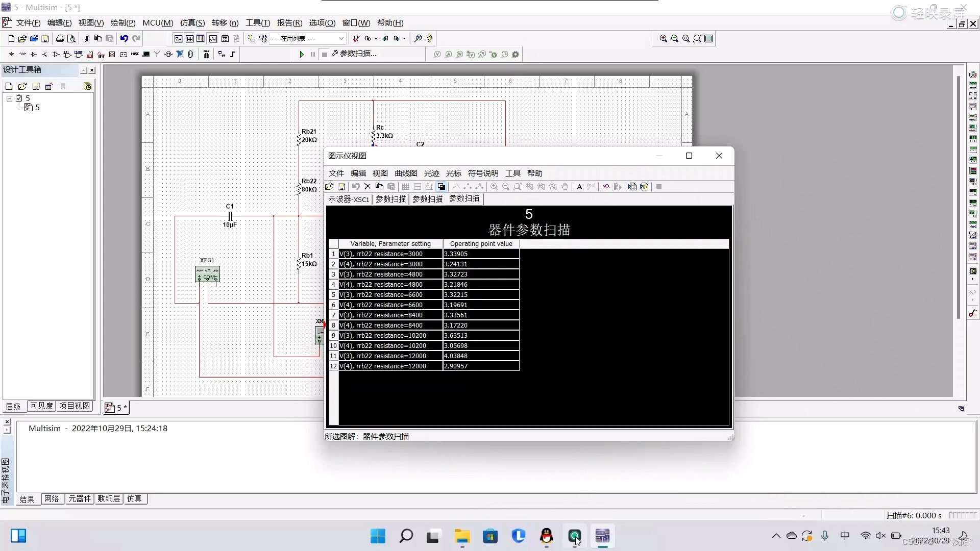Toggle black and white colors in grapher view
This screenshot has height=551, width=980.
442,187
